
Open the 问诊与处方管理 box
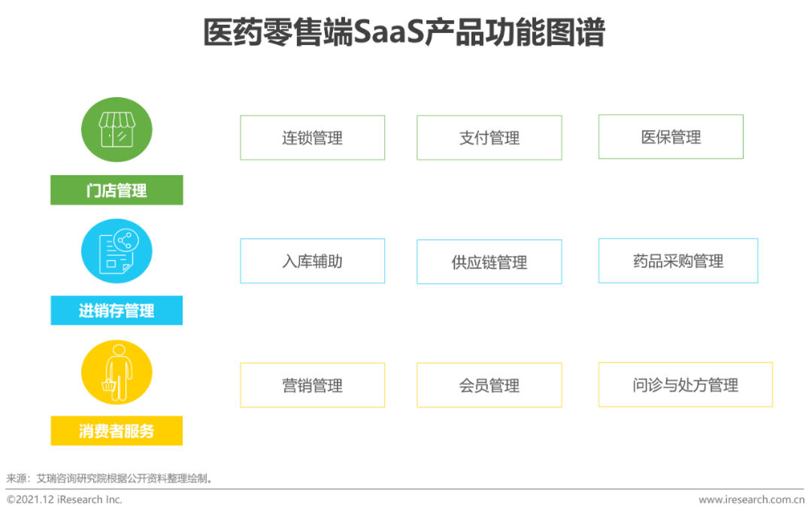coord(685,384)
